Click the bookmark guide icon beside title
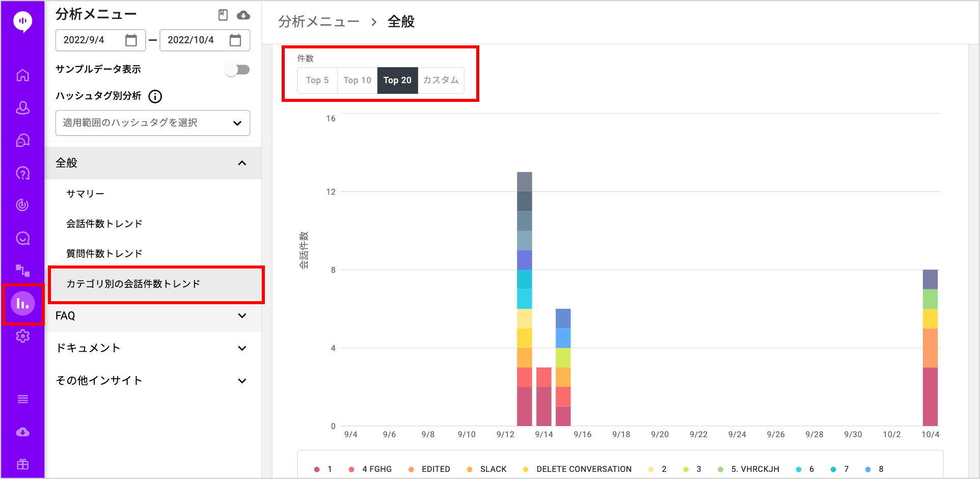 pyautogui.click(x=223, y=15)
